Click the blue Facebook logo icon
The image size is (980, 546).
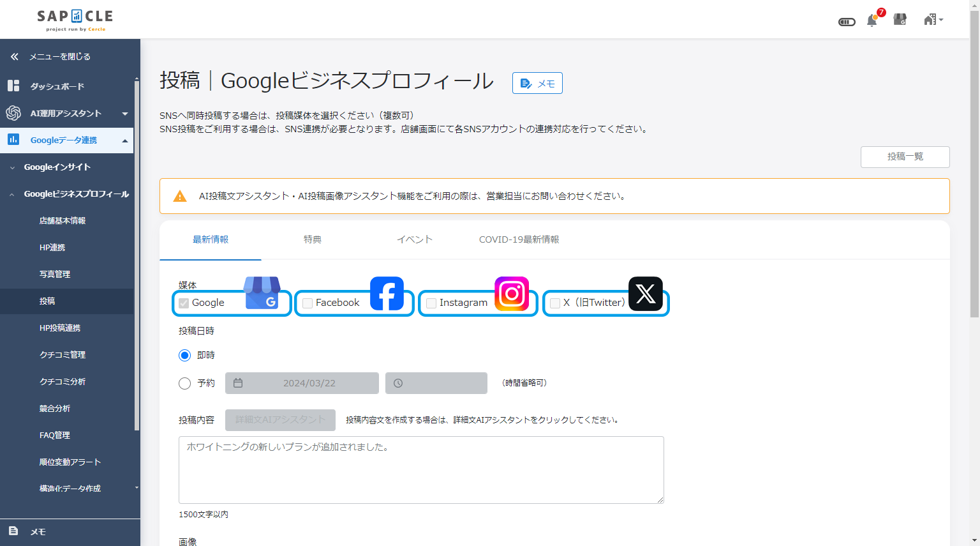(387, 294)
